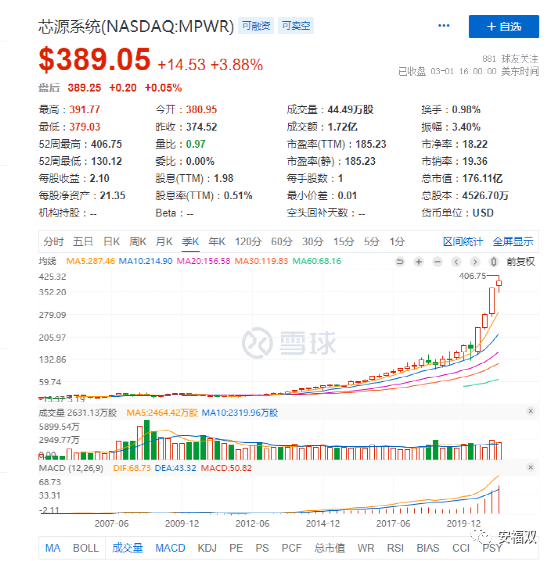Click the 总市值 176.11亿 value

pyautogui.click(x=482, y=179)
